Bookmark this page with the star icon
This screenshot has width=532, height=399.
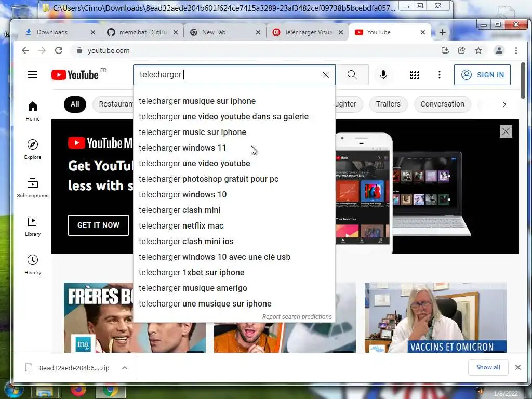(x=478, y=50)
